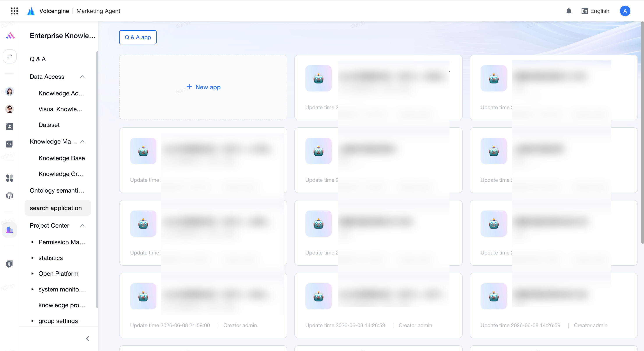Expand the statistics tree item

coord(32,258)
